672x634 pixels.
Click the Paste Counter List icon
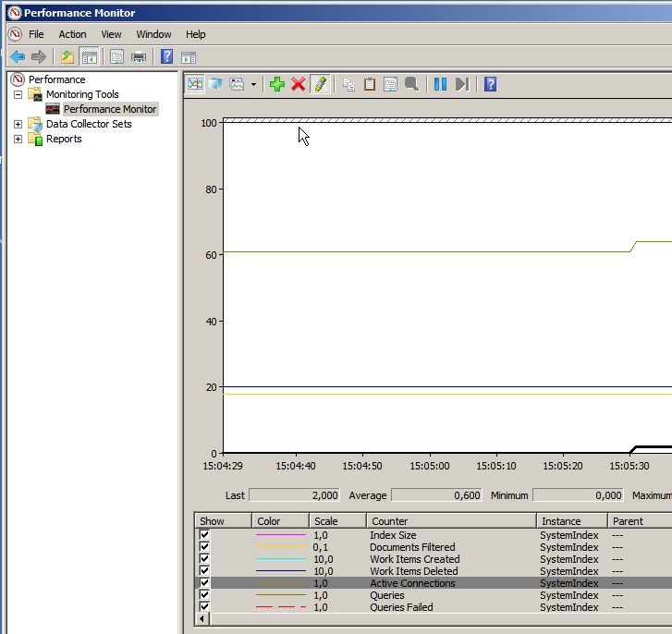click(x=370, y=84)
